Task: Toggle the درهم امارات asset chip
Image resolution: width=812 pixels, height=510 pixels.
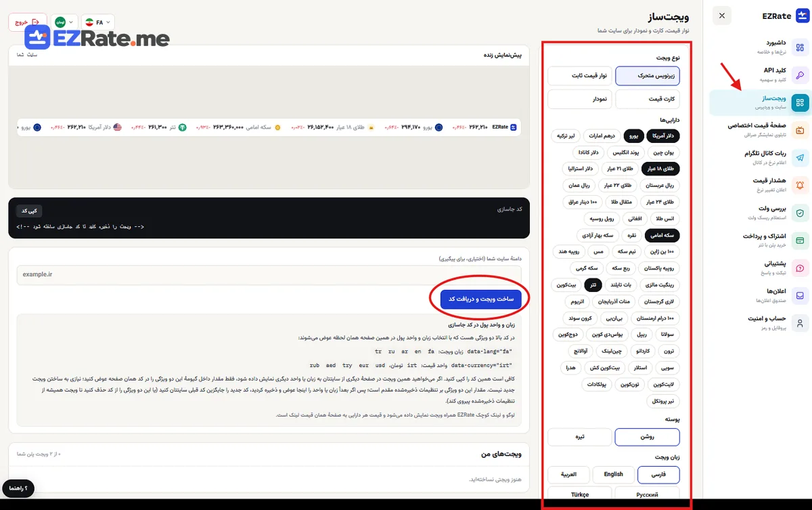Action: (602, 136)
